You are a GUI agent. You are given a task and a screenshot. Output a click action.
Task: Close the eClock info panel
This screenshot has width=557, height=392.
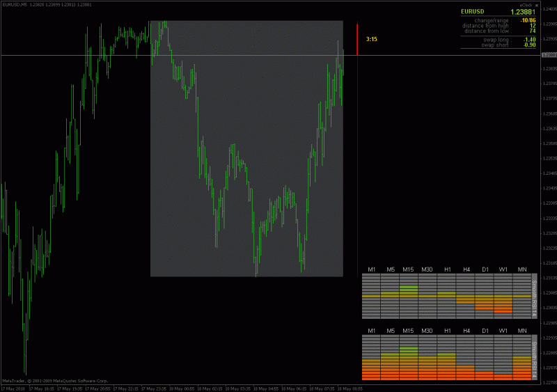click(536, 6)
